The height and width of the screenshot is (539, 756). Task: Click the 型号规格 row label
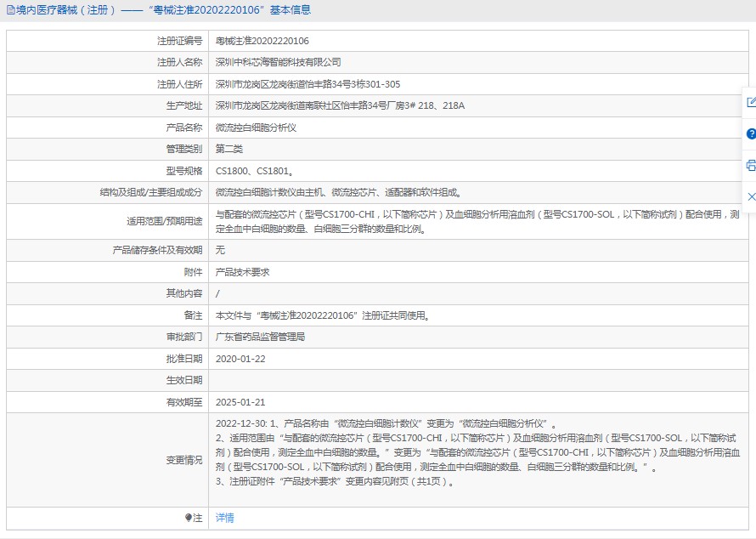(x=184, y=171)
